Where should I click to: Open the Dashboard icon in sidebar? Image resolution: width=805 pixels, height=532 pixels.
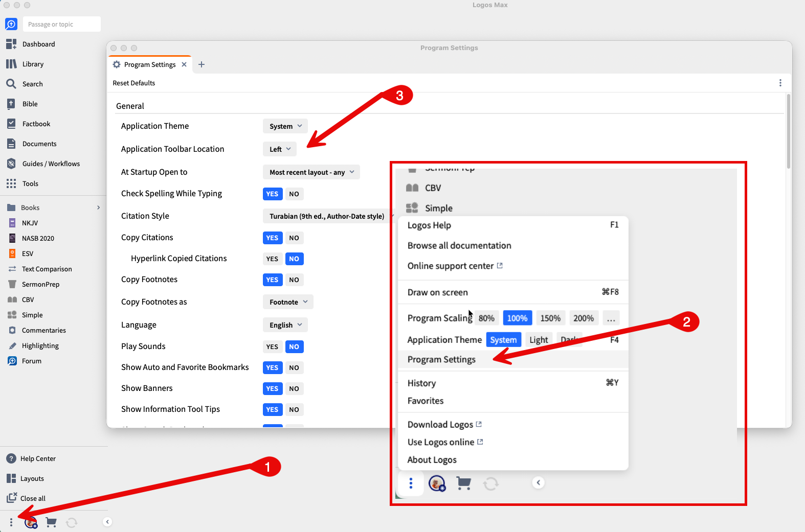11,44
